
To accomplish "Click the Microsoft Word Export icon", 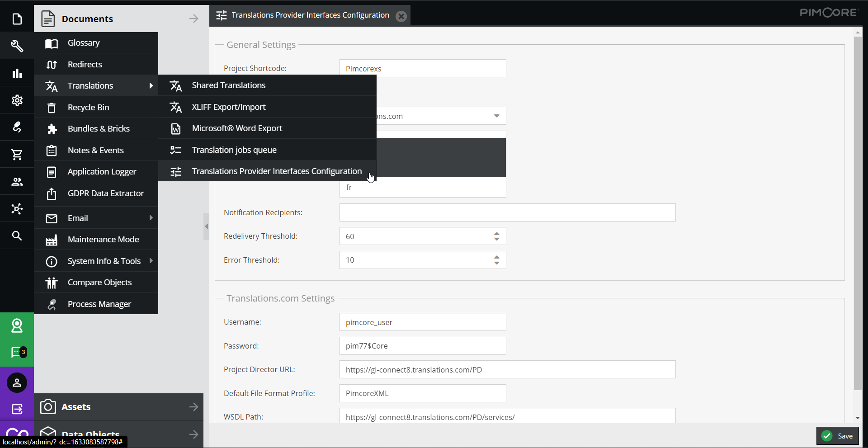I will click(x=175, y=129).
